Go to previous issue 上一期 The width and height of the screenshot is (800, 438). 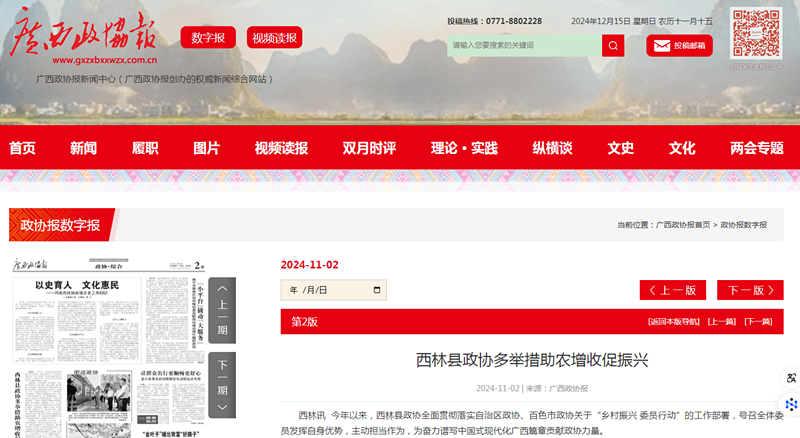pyautogui.click(x=222, y=310)
